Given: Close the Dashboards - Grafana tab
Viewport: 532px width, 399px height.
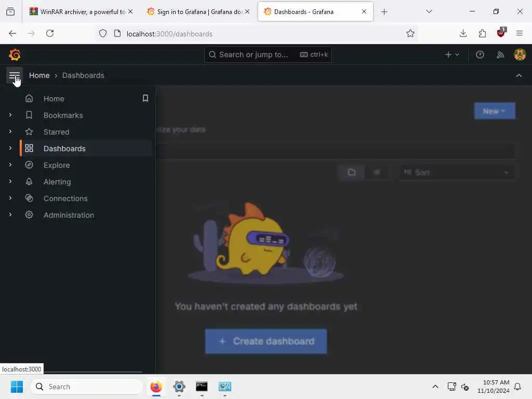Looking at the screenshot, I should tap(364, 11).
